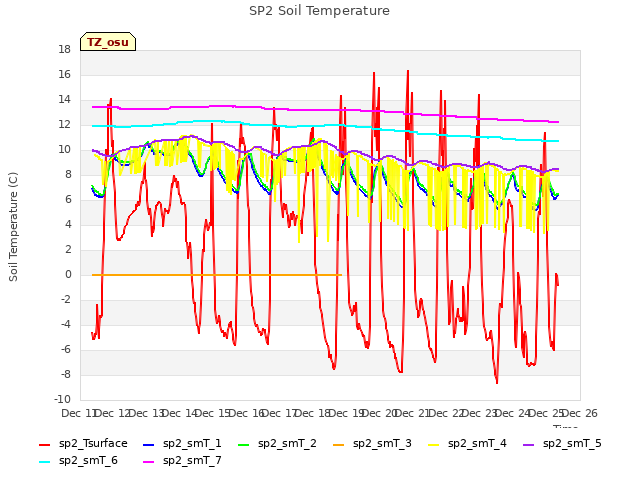Image resolution: width=640 pixels, height=480 pixels.
Task: Toggle sp2_smT_5 legend entry
Action: click(562, 444)
